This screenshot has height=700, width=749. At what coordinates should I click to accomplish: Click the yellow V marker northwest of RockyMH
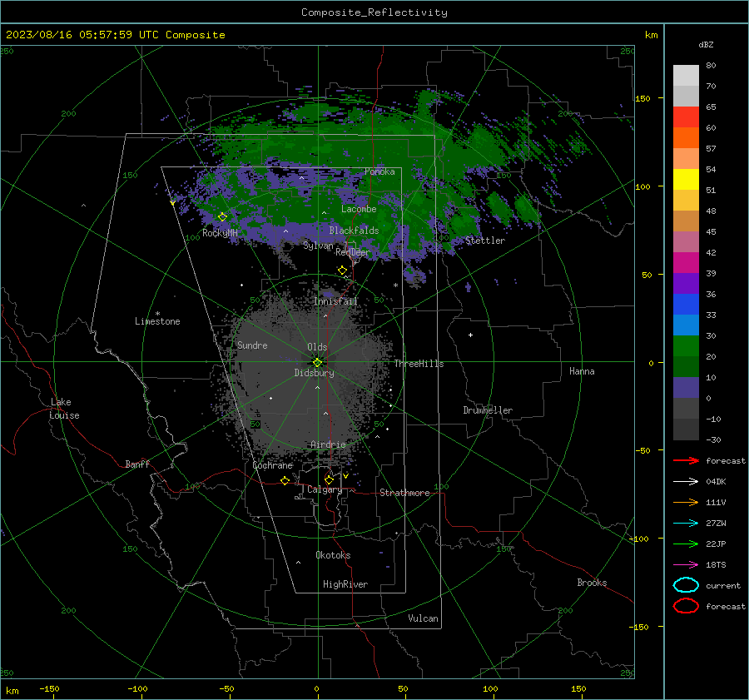tap(172, 204)
